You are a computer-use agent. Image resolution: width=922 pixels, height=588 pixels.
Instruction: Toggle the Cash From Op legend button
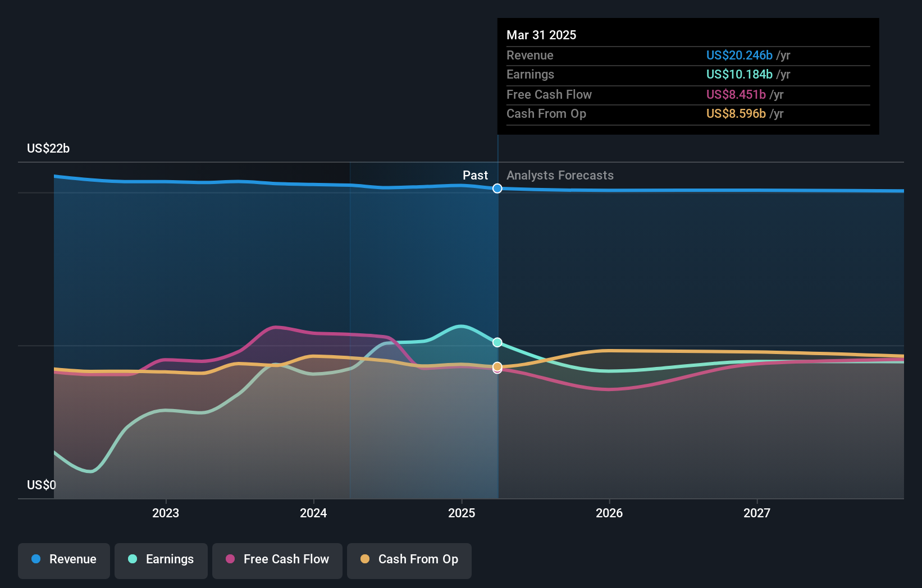coord(409,561)
